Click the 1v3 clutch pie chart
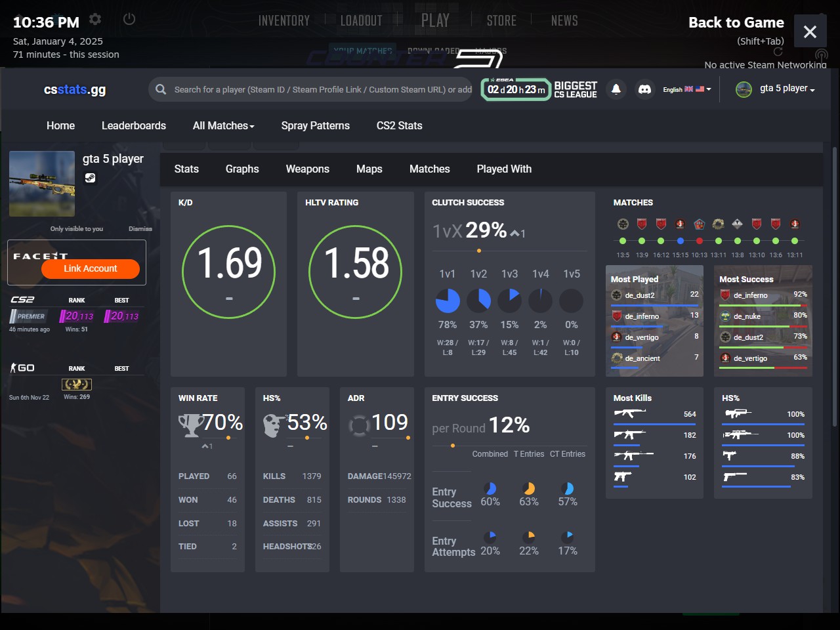The width and height of the screenshot is (840, 630). [509, 301]
